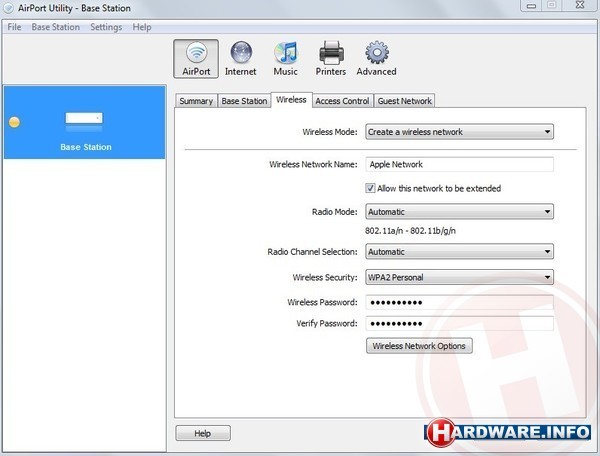Viewport: 600px width, 456px height.
Task: Select the AirPort toolbar icon
Action: 196,59
